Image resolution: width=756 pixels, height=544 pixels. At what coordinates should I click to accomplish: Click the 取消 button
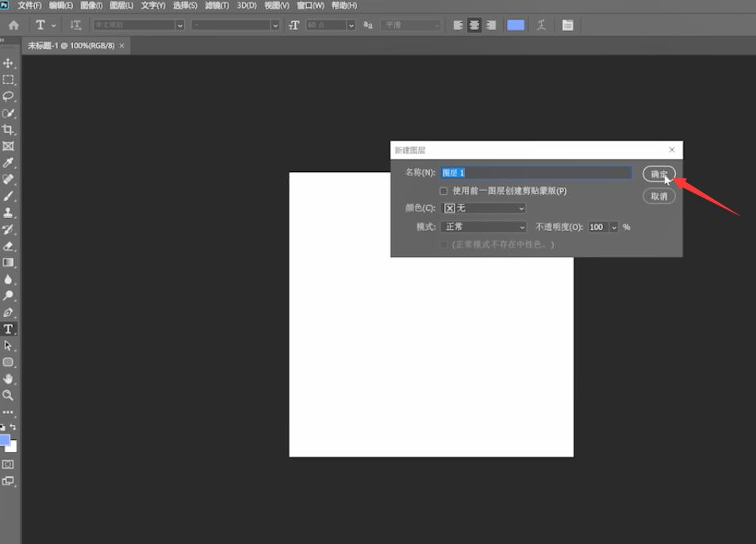click(x=659, y=196)
